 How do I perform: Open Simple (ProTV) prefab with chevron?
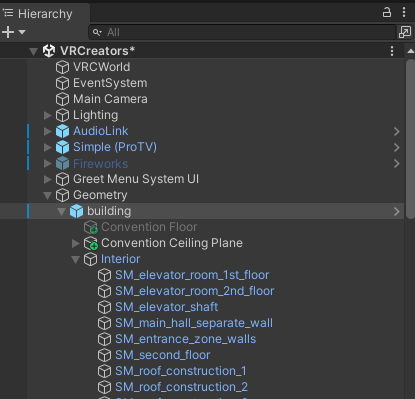click(x=397, y=147)
